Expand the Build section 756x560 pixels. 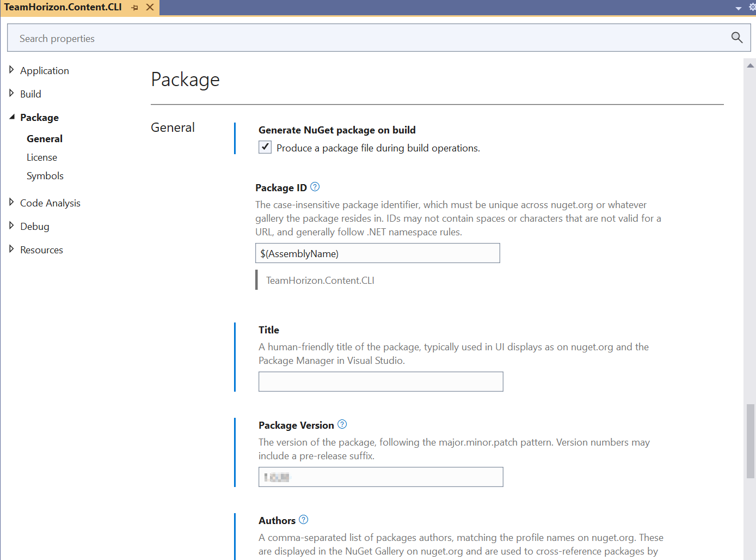point(11,93)
